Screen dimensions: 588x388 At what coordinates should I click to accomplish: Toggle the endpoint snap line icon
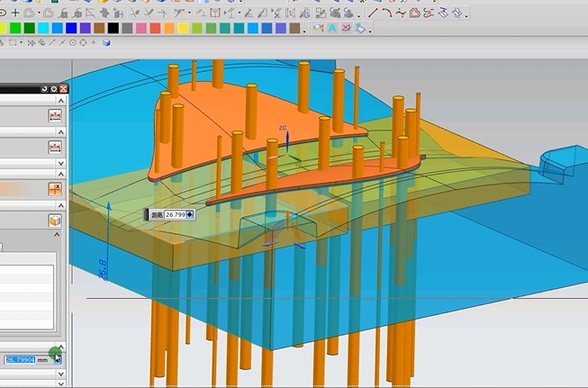[x=52, y=42]
